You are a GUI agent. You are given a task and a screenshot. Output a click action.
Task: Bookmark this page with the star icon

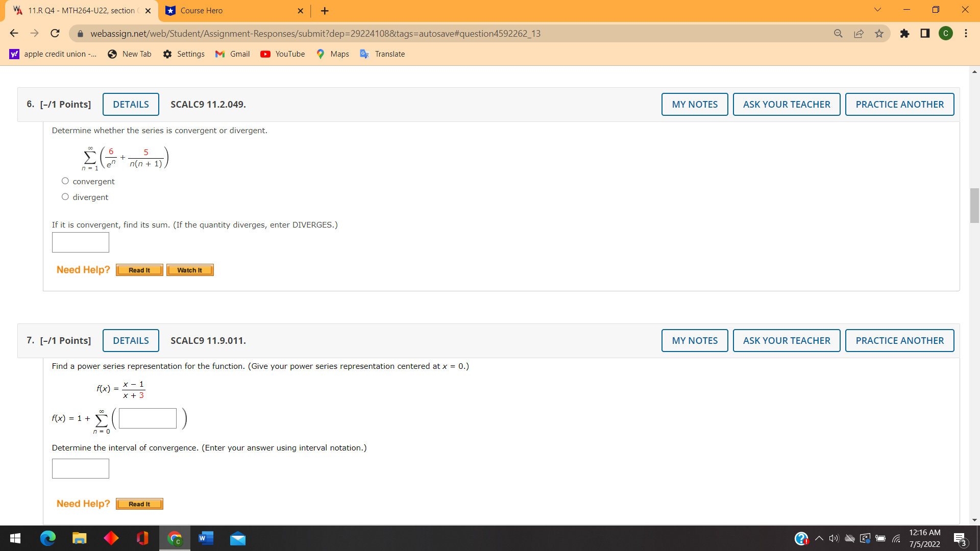(879, 34)
